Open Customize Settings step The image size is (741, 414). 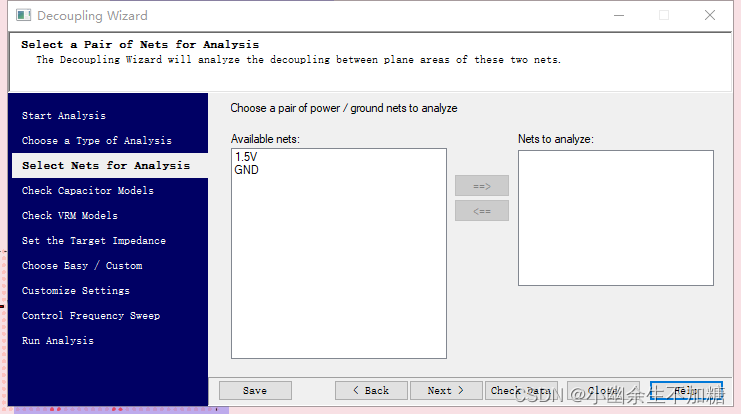click(76, 291)
